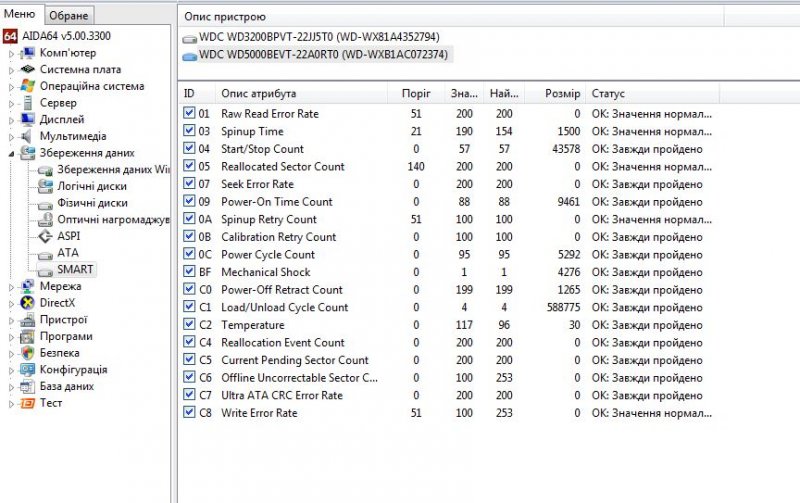
Task: Toggle checkbox for Write Error Rate
Action: tap(190, 413)
